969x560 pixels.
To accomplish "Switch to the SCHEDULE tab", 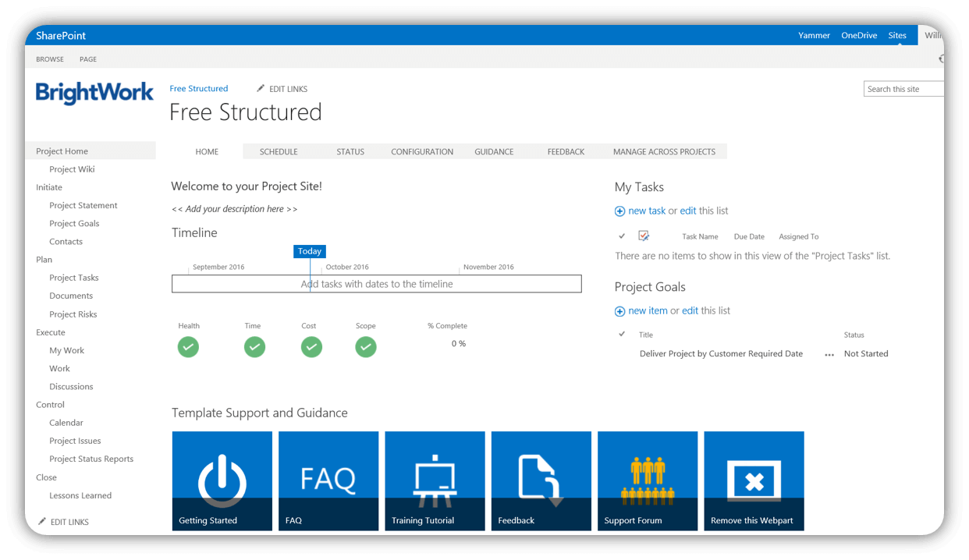I will 279,151.
